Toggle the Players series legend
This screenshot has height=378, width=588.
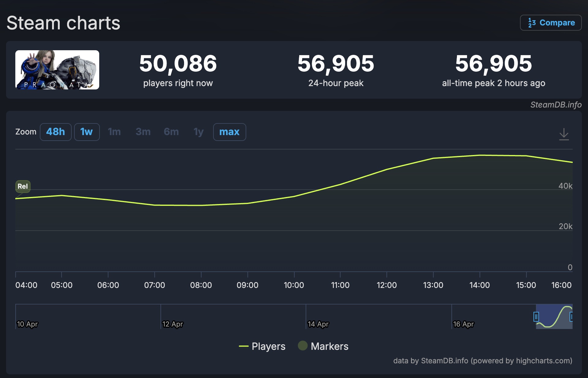coord(262,346)
